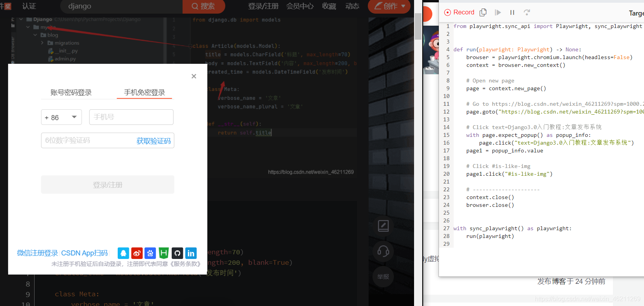
Task: Select the 手机免密登录 tab
Action: [x=144, y=93]
